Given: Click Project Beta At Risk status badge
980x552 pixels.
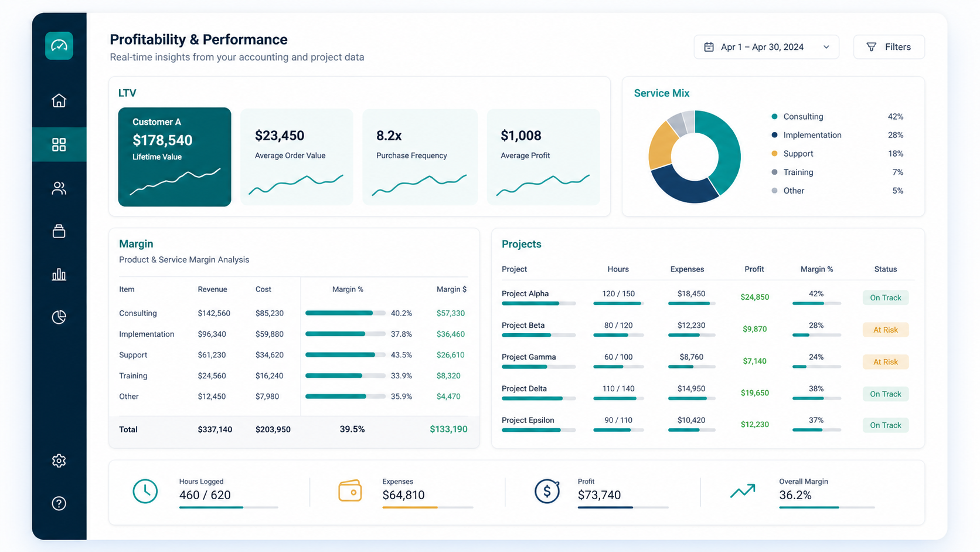Looking at the screenshot, I should tap(885, 330).
